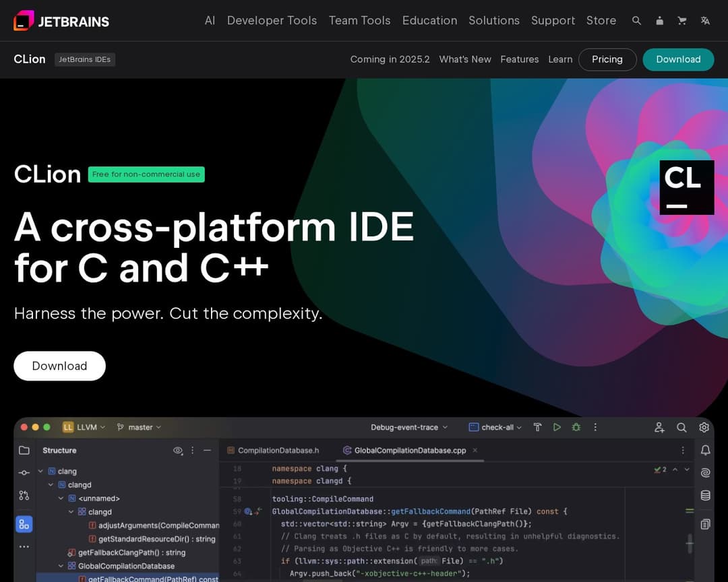Click editor tabs options dots
Viewport: 728px width, 582px height.
pos(683,450)
